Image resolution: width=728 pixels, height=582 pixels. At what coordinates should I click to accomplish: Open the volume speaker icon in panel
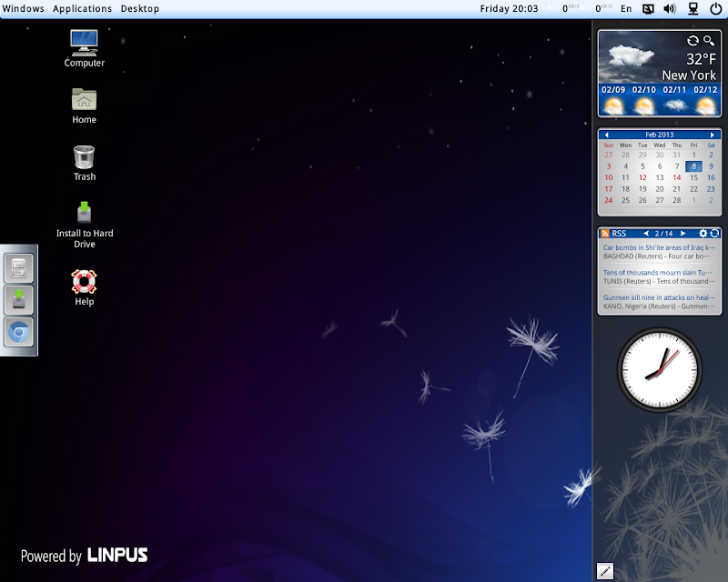pyautogui.click(x=670, y=8)
